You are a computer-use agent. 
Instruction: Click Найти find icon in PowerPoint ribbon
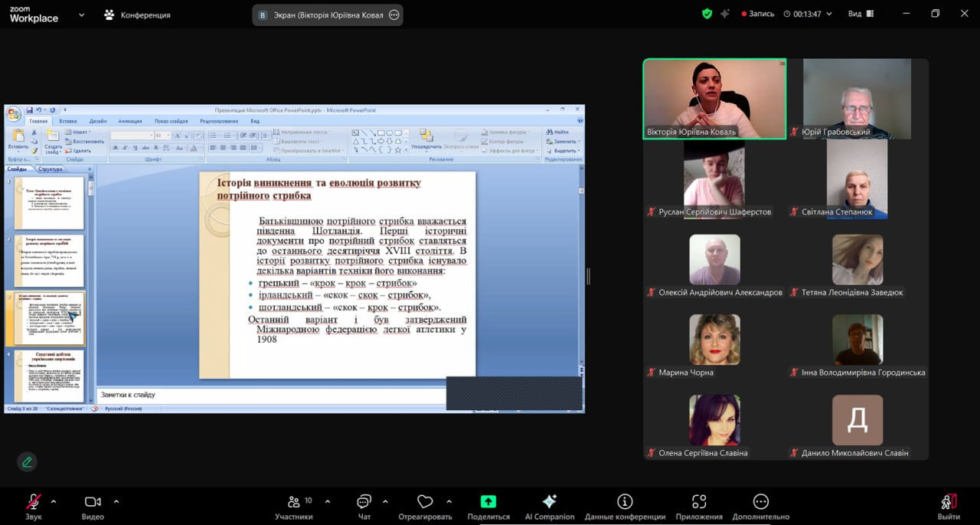tap(557, 132)
